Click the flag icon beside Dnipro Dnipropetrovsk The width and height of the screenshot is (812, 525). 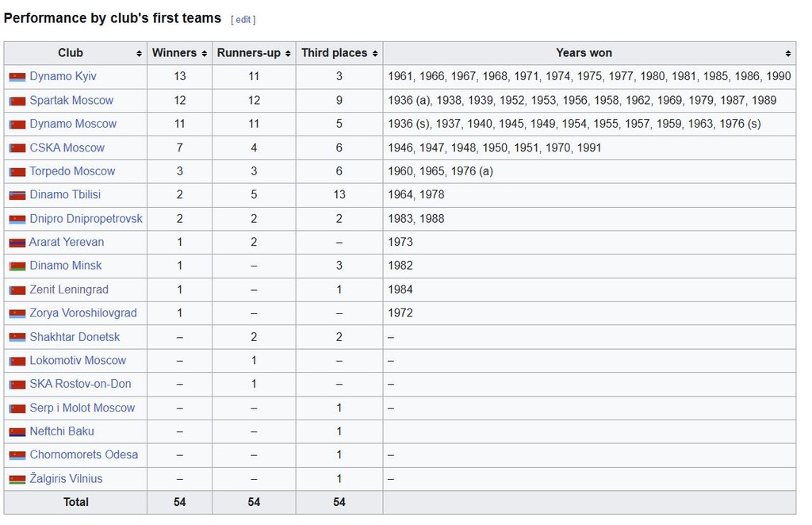(x=17, y=220)
